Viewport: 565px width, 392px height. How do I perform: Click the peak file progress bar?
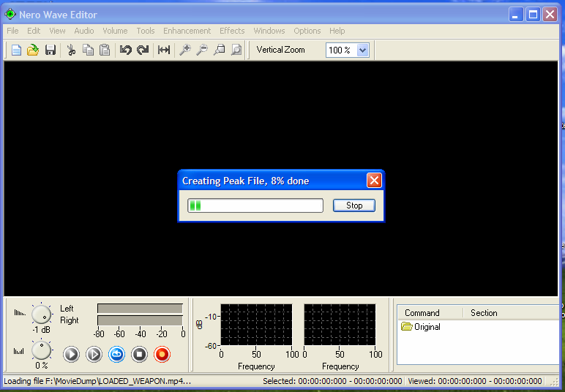[x=255, y=206]
